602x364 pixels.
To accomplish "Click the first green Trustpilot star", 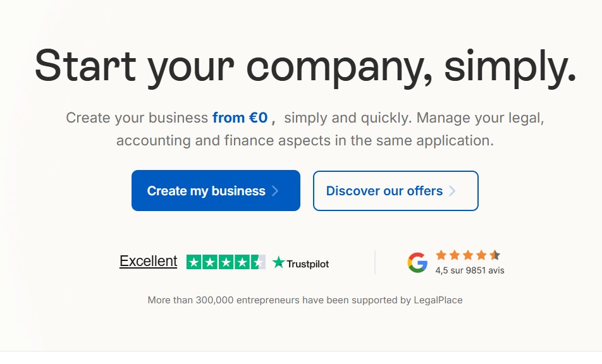I will tap(194, 262).
